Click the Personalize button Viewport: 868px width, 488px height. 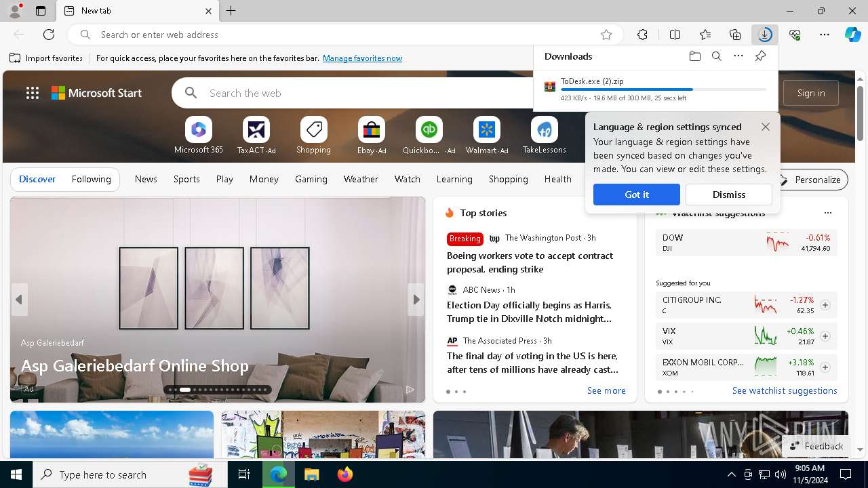[811, 180]
